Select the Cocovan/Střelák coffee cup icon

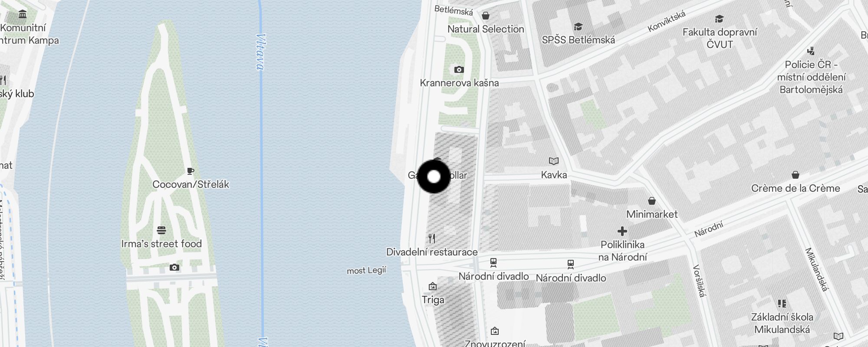[x=190, y=171]
